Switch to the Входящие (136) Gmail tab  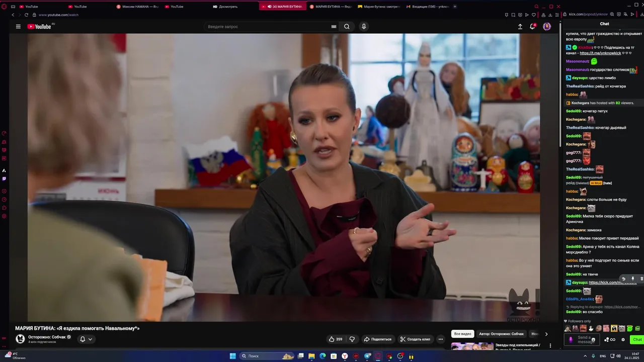point(428,7)
